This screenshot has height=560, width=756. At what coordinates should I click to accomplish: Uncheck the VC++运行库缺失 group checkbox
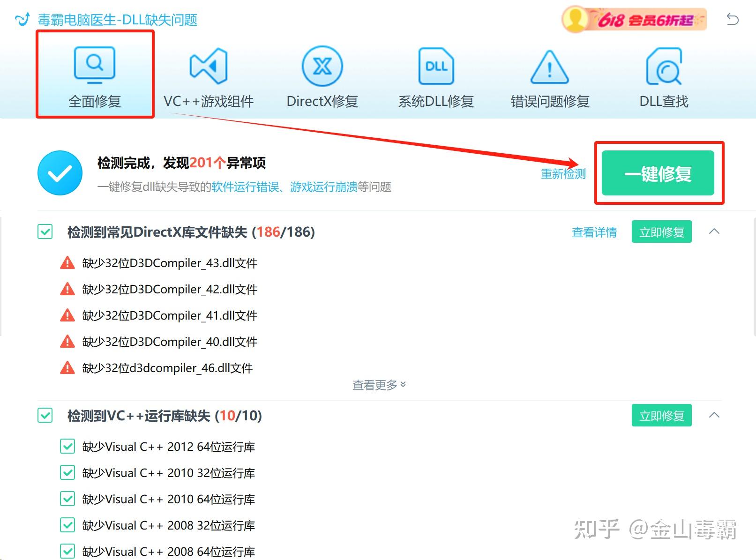[x=45, y=416]
